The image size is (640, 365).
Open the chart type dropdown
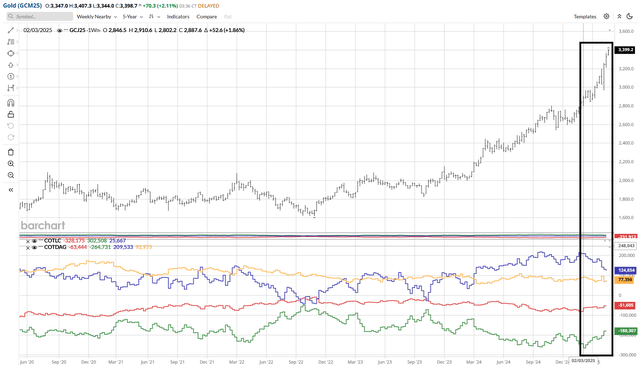[154, 17]
